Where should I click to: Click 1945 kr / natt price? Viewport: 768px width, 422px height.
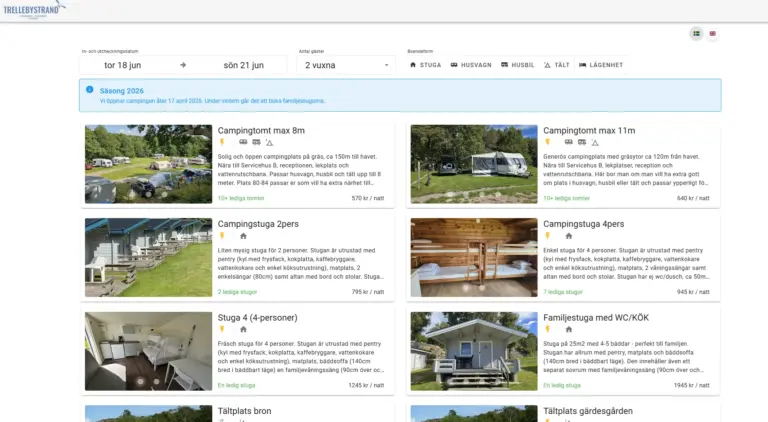pos(692,385)
